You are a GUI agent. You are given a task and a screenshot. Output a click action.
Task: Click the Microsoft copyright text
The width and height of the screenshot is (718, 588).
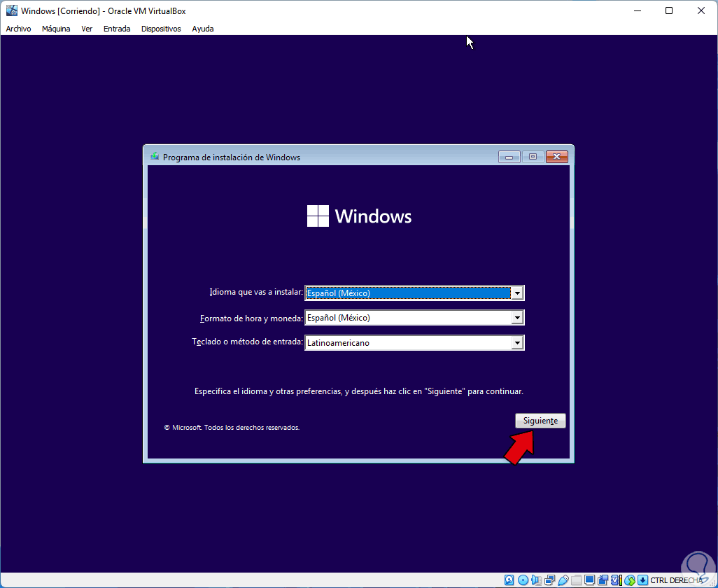(232, 427)
